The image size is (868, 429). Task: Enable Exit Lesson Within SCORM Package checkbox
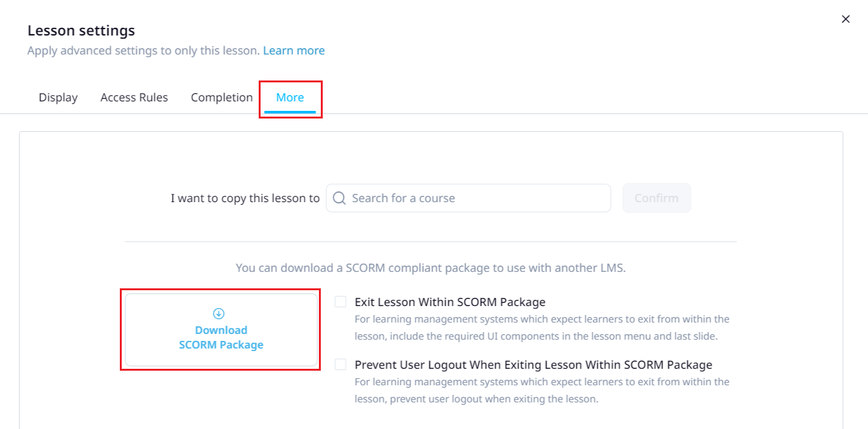point(341,302)
